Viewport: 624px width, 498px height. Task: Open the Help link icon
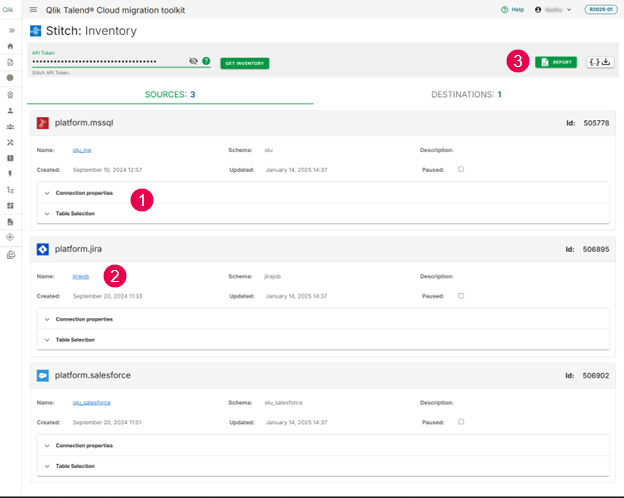click(x=505, y=10)
